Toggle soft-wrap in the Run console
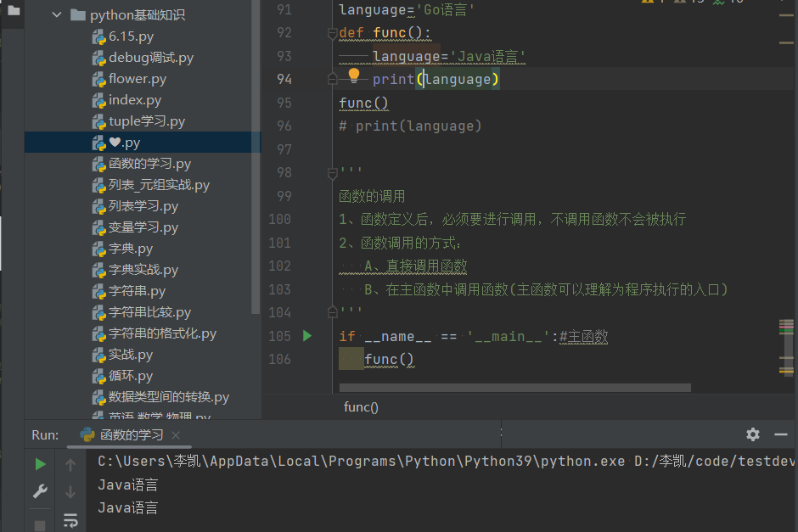798x532 pixels. (70, 520)
